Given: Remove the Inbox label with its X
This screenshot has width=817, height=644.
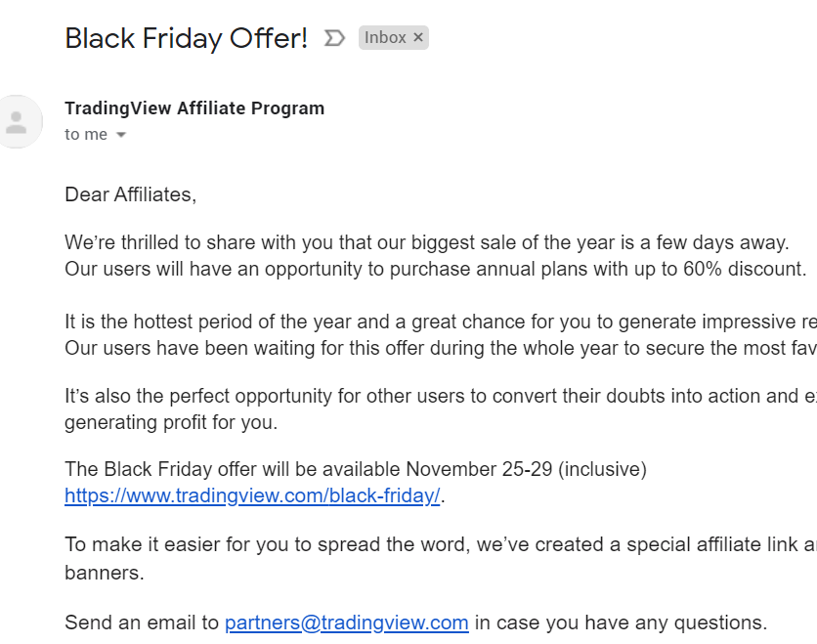Looking at the screenshot, I should pos(418,38).
